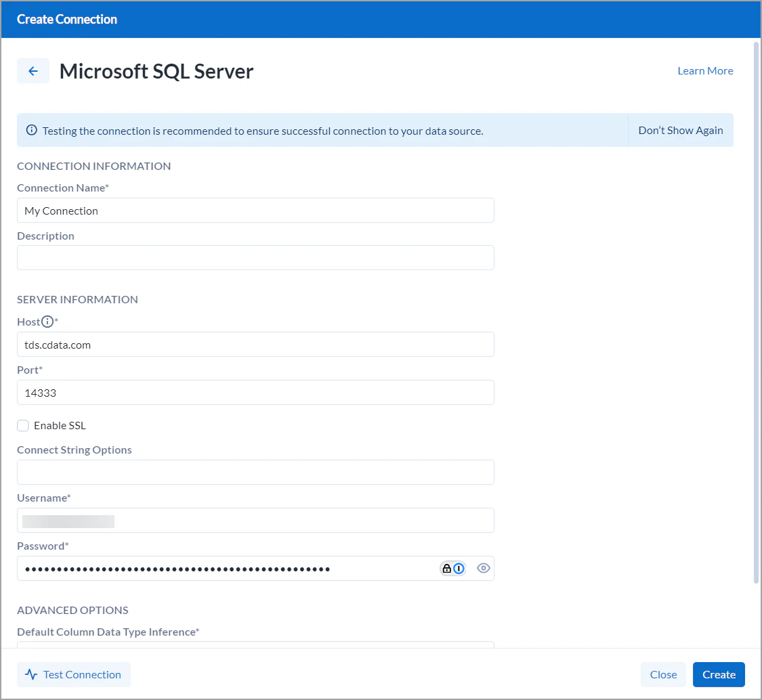Navigate back using the arrow button
This screenshot has width=762, height=700.
point(33,70)
